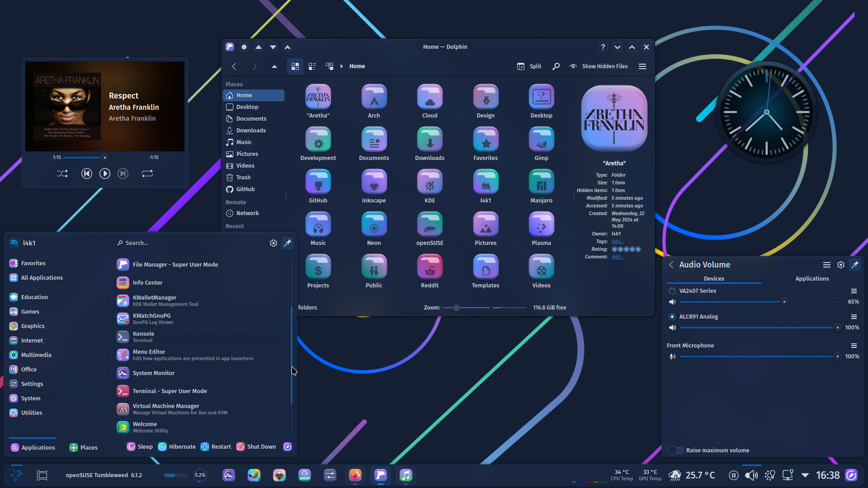Launch Virtual Machine Manager
Screen dimensions: 868x488
coord(200,409)
